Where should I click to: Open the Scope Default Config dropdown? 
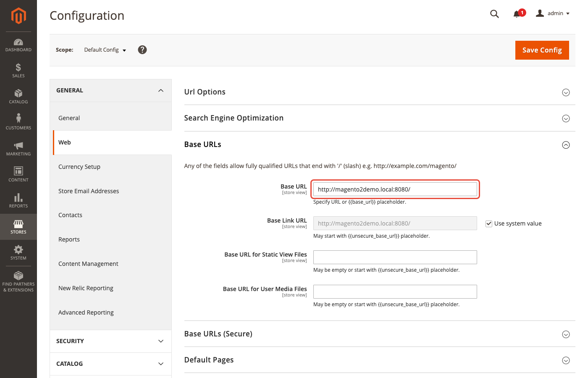105,50
